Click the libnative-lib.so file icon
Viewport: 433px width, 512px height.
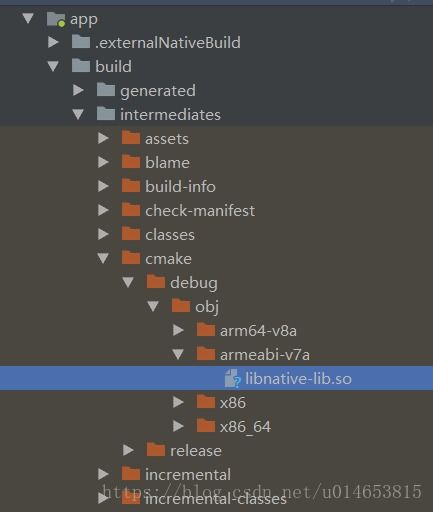pyautogui.click(x=232, y=378)
